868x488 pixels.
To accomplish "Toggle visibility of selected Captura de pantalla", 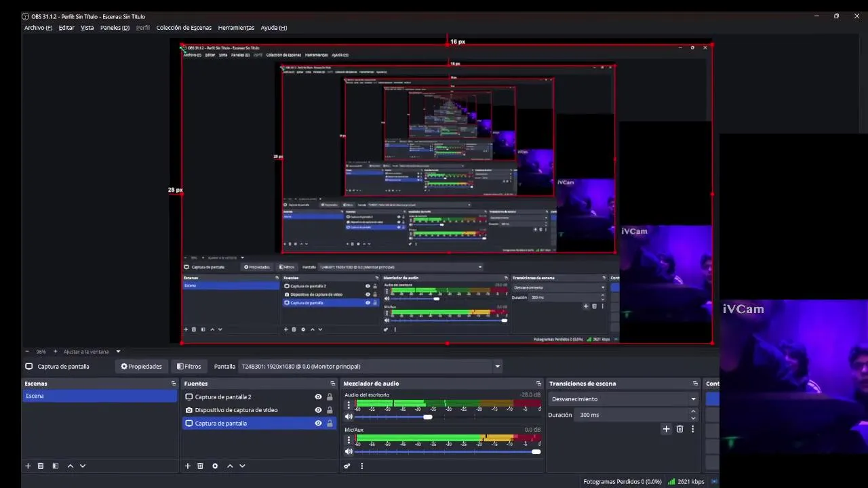I will (x=318, y=423).
